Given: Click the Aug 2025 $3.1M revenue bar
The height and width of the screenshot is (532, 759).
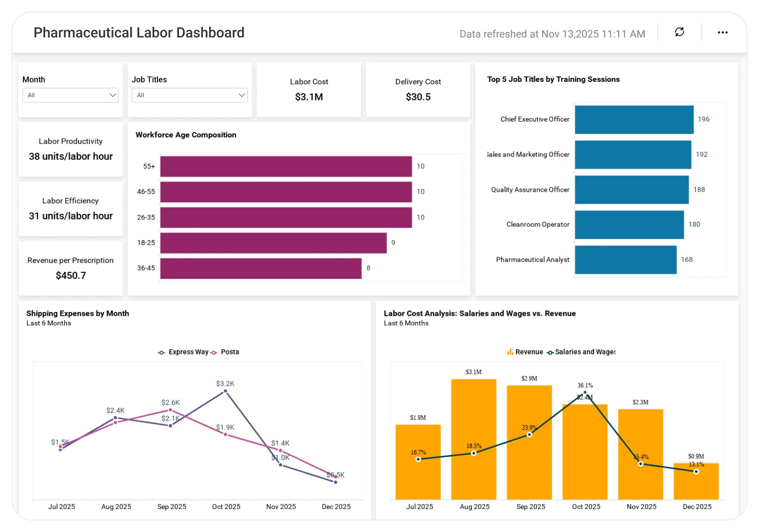Looking at the screenshot, I should tap(473, 439).
